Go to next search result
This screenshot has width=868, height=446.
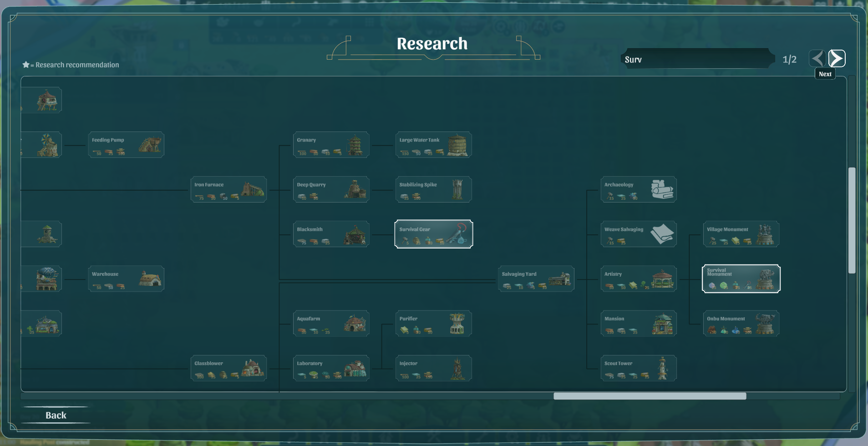coord(836,59)
